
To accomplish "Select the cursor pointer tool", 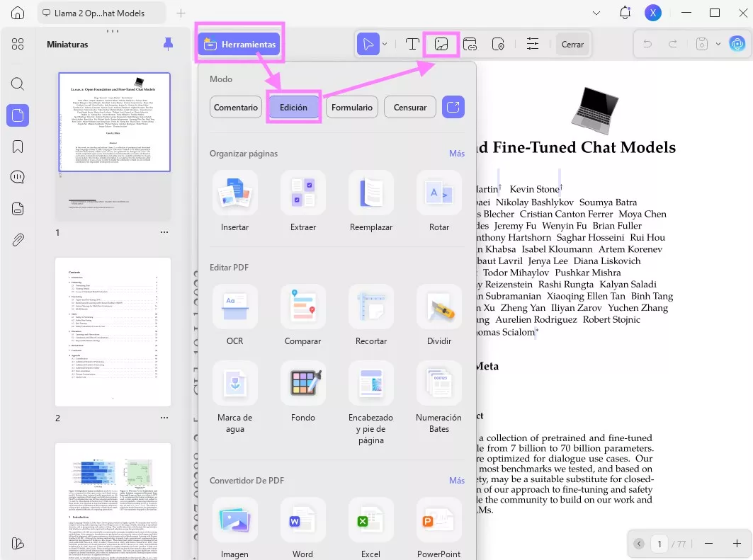I will (368, 44).
